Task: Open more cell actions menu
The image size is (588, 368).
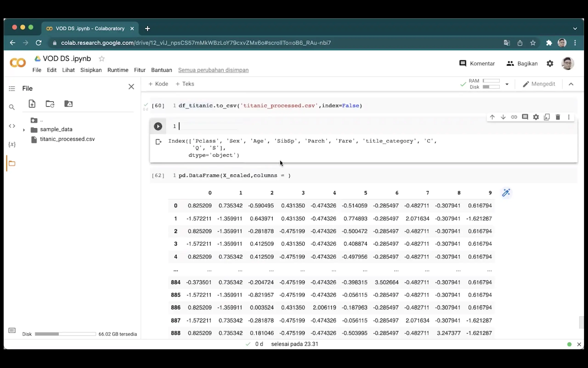Action: pos(568,117)
